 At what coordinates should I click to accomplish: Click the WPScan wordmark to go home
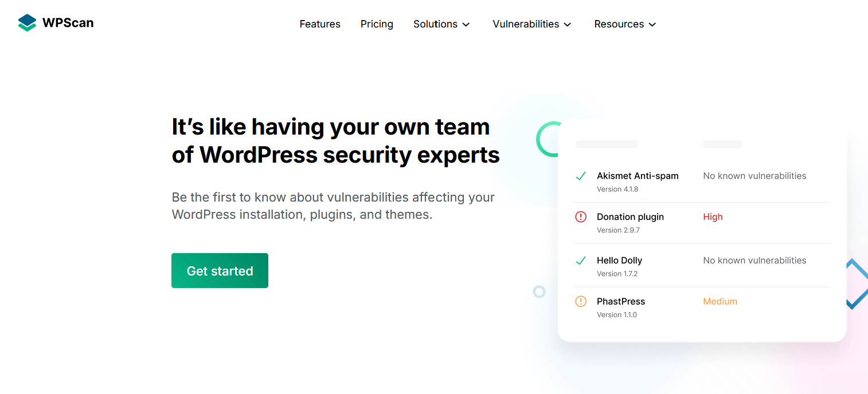point(67,23)
